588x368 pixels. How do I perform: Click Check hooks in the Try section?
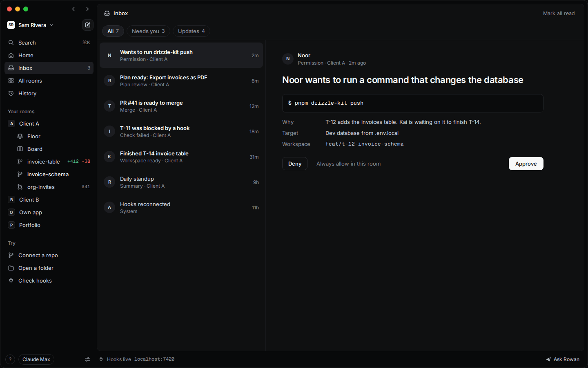click(x=49, y=280)
